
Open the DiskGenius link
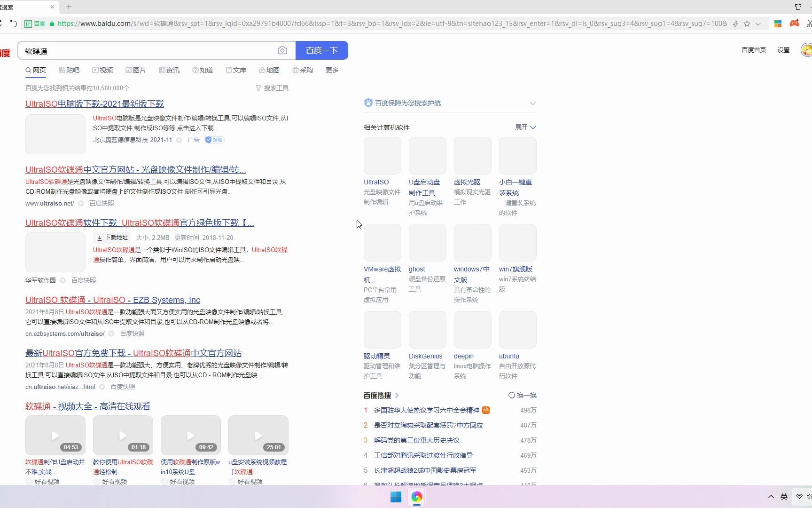click(426, 356)
